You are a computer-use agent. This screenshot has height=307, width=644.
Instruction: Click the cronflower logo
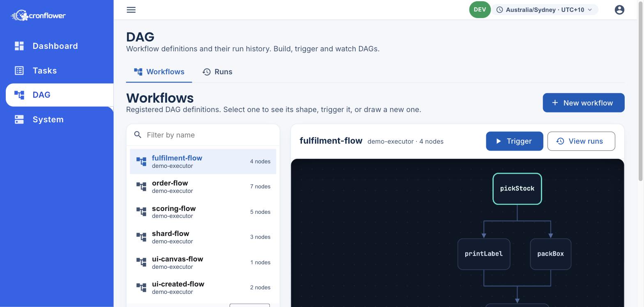[38, 16]
